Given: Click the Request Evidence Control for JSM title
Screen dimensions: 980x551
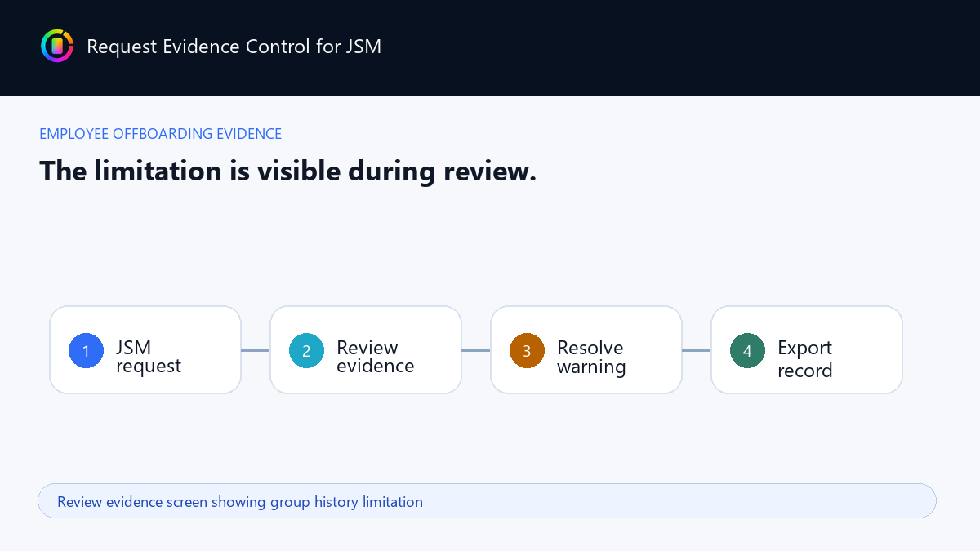Looking at the screenshot, I should pos(234,47).
